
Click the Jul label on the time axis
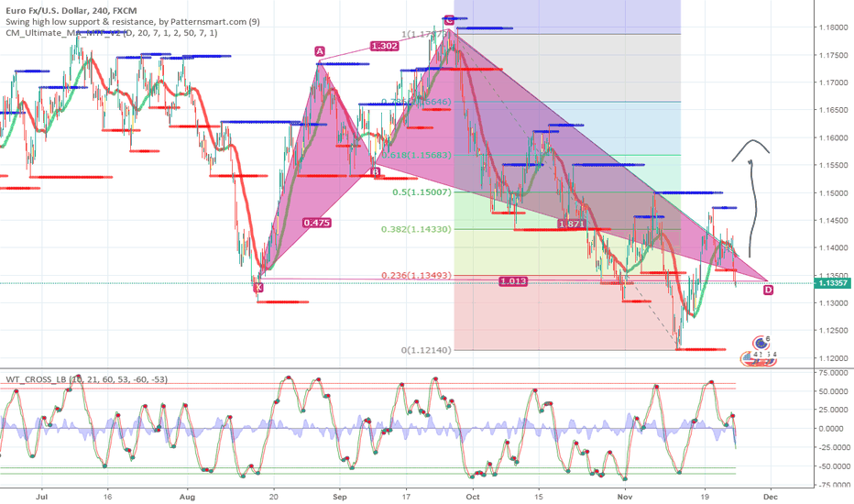point(41,497)
